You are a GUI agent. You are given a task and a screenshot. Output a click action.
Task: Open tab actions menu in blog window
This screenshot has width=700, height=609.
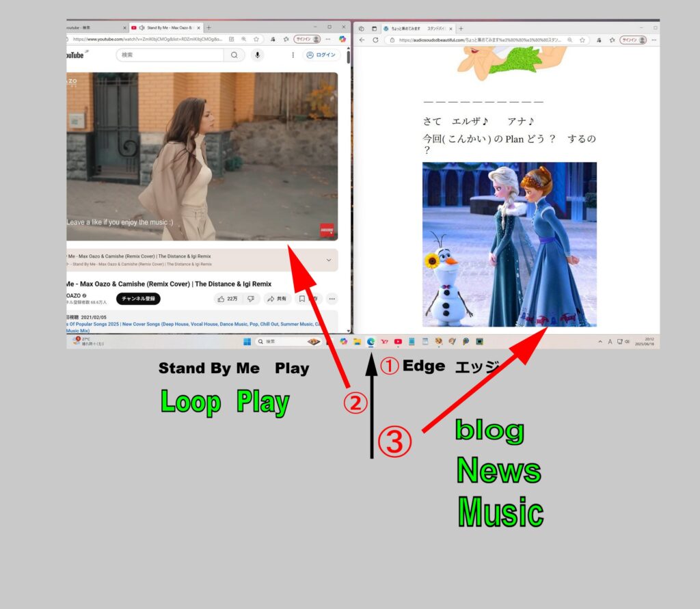pos(374,29)
